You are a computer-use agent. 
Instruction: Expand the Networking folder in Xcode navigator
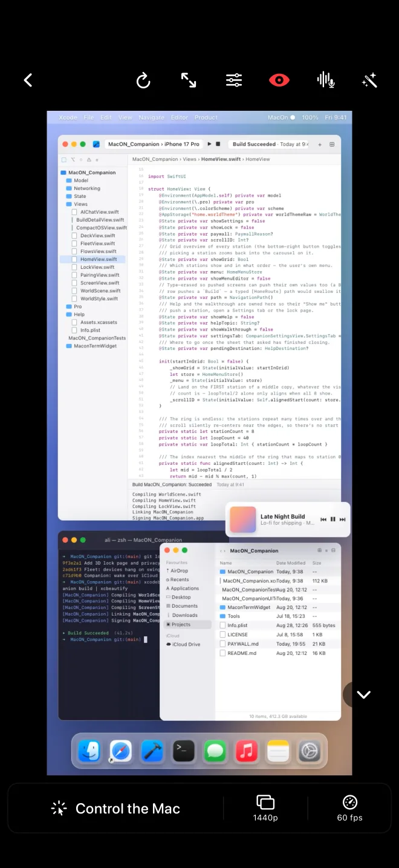[x=83, y=188]
